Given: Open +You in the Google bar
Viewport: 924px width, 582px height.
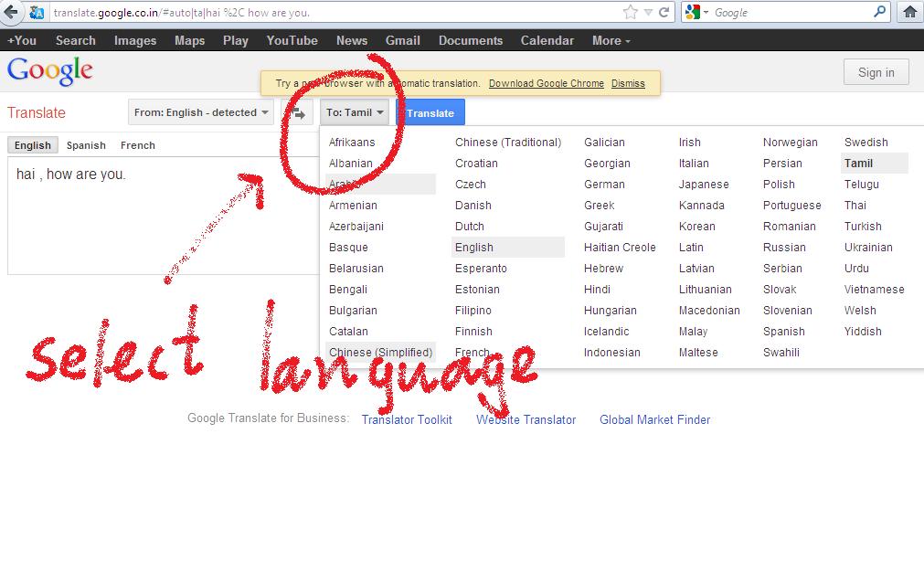Looking at the screenshot, I should [22, 40].
